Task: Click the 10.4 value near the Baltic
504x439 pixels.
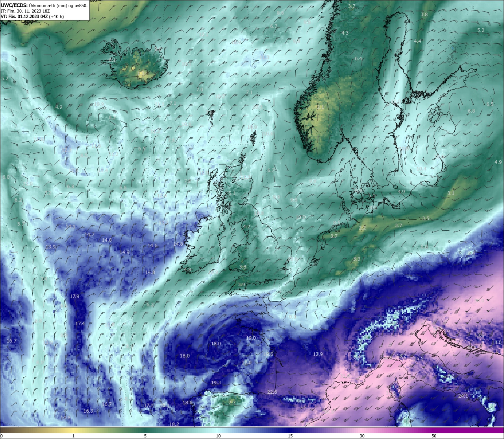Action: 421,169
